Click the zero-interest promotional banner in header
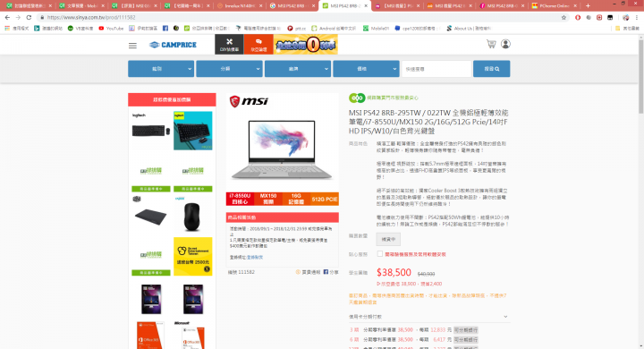The width and height of the screenshot is (644, 349). [306, 45]
